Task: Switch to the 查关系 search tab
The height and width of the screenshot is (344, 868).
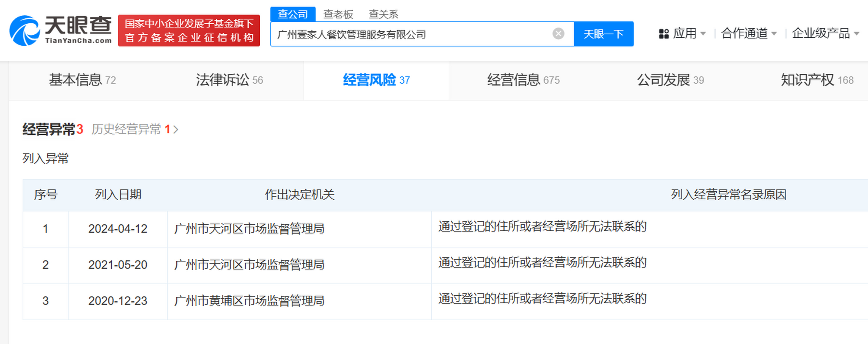Action: pos(383,14)
